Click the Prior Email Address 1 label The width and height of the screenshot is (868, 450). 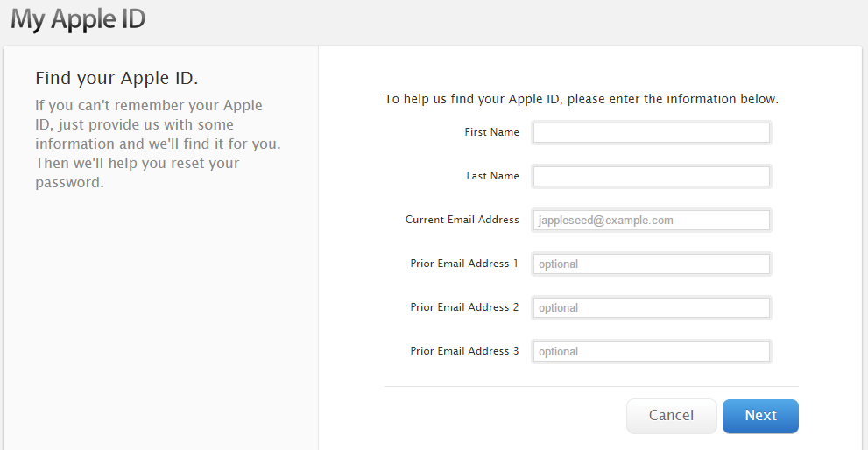point(464,264)
